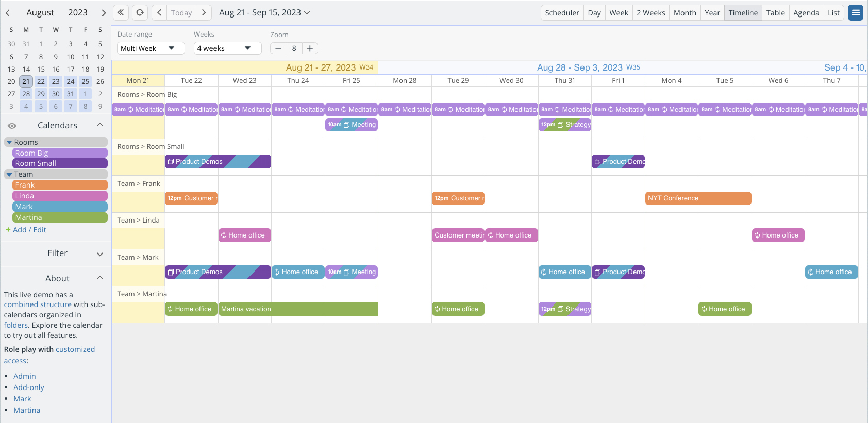Viewport: 868px width, 423px height.
Task: Select August 21 in mini calendar
Action: (x=26, y=81)
